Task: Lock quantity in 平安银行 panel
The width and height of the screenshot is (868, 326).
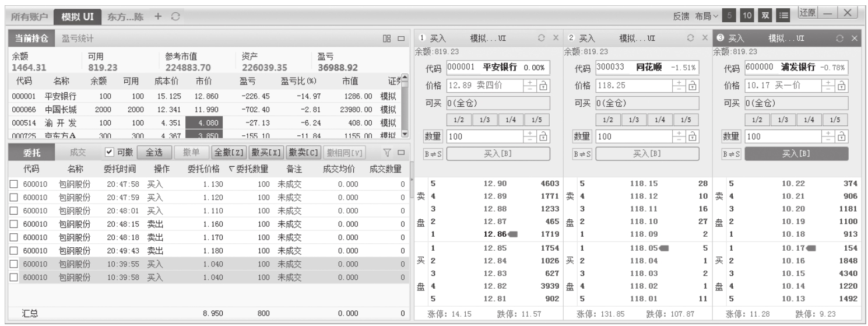Action: coord(544,137)
